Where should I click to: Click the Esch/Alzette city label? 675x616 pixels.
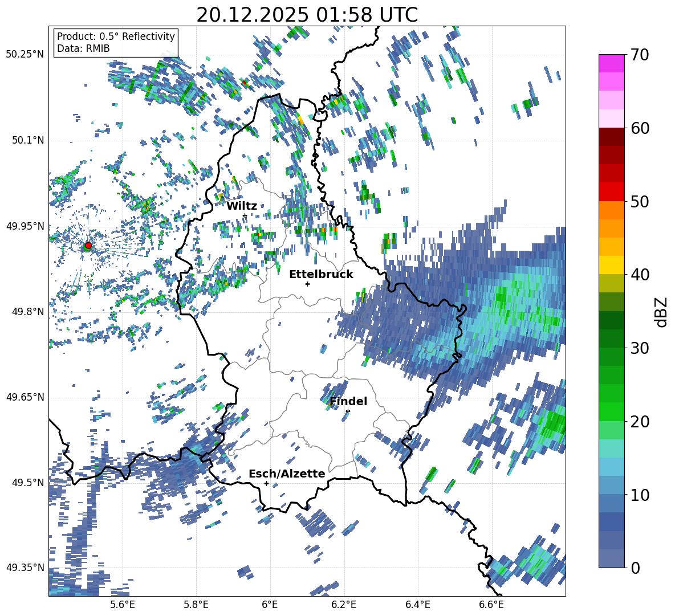click(287, 474)
